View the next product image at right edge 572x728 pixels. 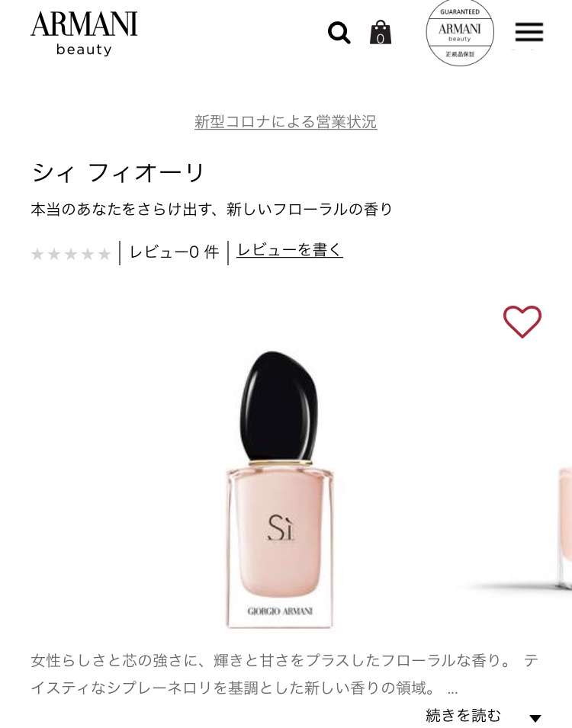pyautogui.click(x=564, y=529)
